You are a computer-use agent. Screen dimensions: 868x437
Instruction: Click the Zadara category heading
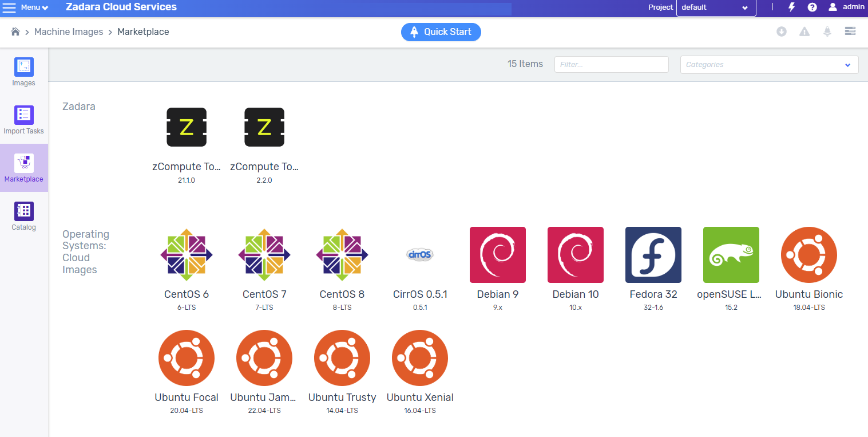click(79, 107)
